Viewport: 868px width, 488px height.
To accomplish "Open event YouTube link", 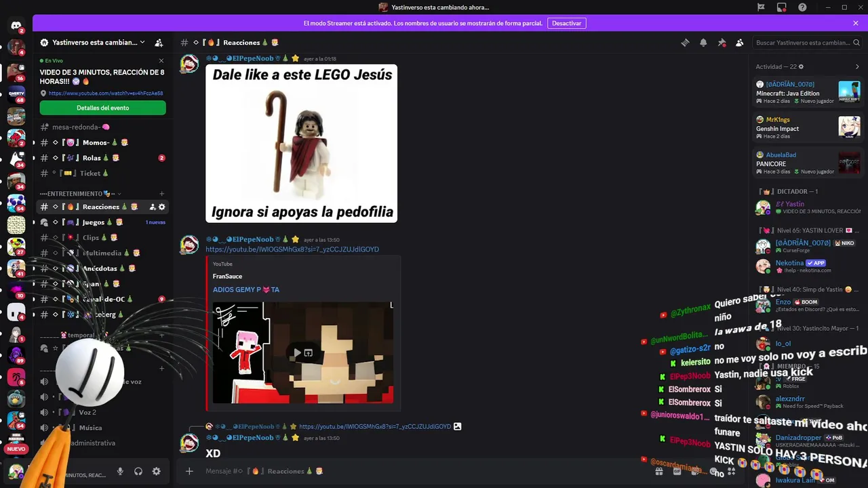I will pos(105,94).
